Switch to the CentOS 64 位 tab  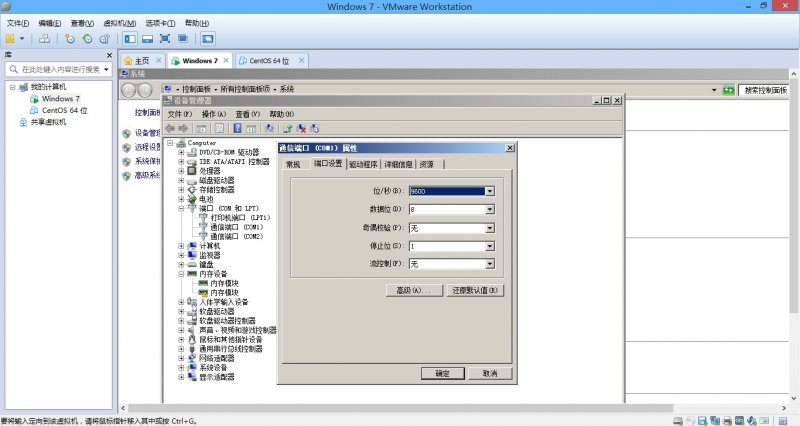coord(269,61)
